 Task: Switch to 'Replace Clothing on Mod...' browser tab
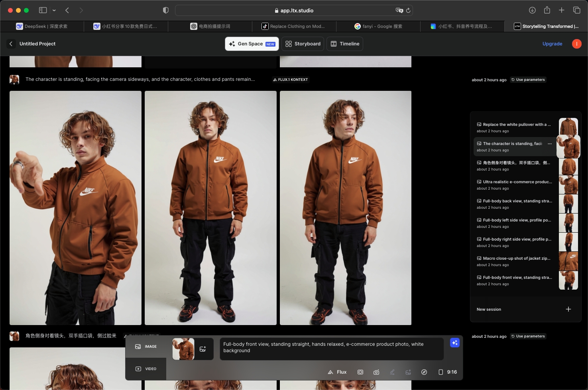tap(294, 26)
